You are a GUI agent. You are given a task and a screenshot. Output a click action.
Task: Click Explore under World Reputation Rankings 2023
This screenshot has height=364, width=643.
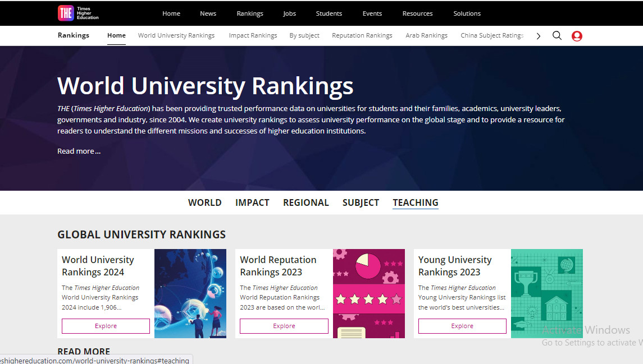point(284,326)
